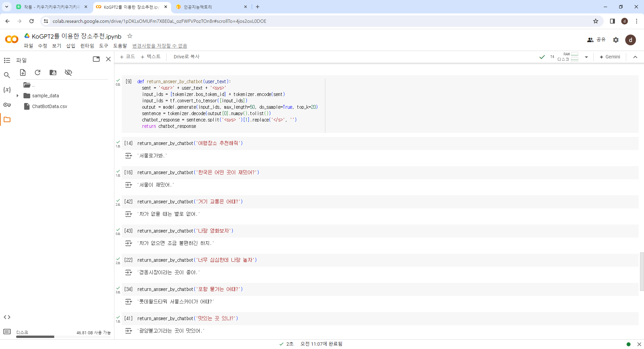Open the terminal icon at bottom left
This screenshot has height=349, width=644.
tap(7, 332)
